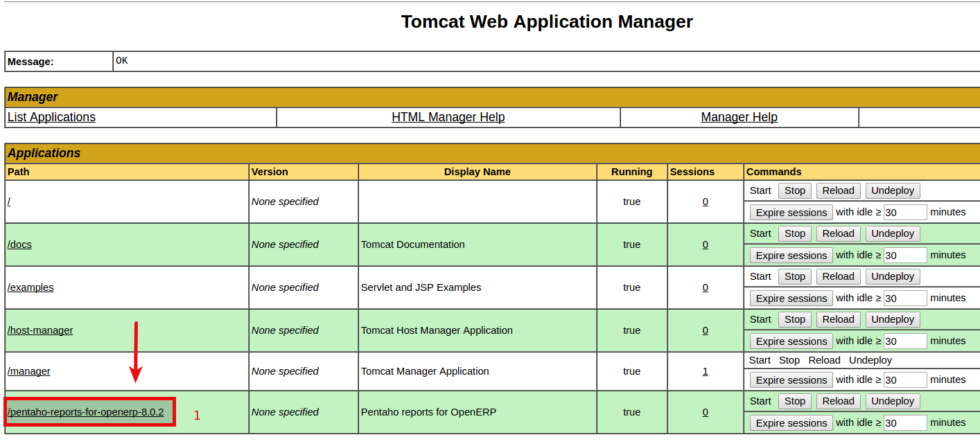Open the /examples application link
980x446 pixels.
coord(30,287)
